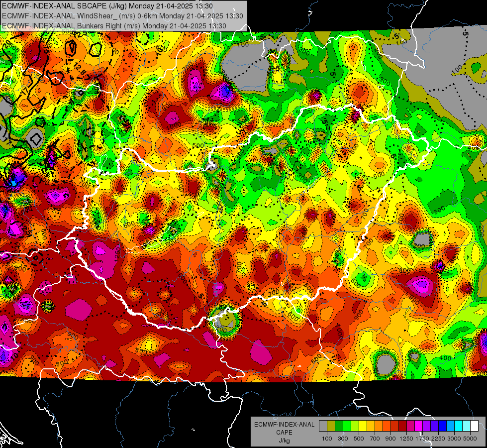Select the olive legend swatch after 100

(331, 426)
